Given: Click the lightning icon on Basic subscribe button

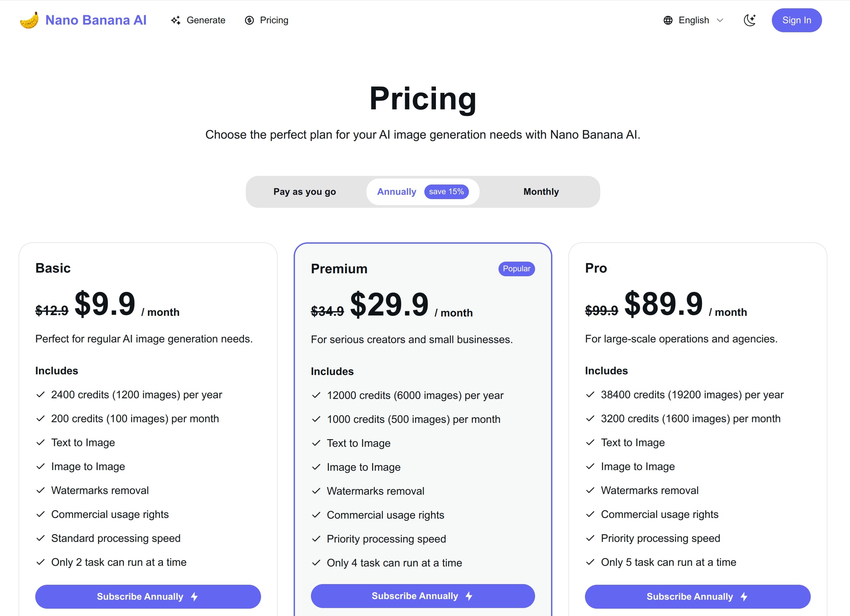Looking at the screenshot, I should (194, 596).
